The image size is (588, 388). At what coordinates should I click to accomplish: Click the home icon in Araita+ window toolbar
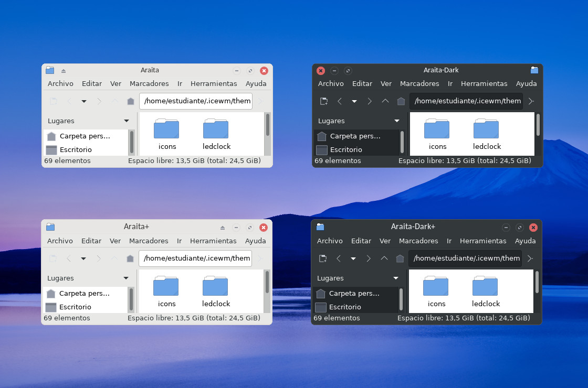[130, 258]
